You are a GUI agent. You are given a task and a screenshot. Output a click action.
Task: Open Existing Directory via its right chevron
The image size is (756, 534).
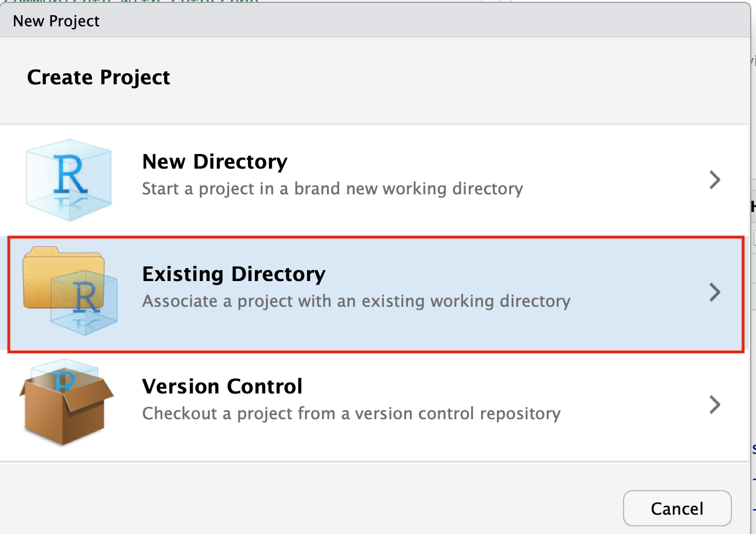pyautogui.click(x=714, y=292)
